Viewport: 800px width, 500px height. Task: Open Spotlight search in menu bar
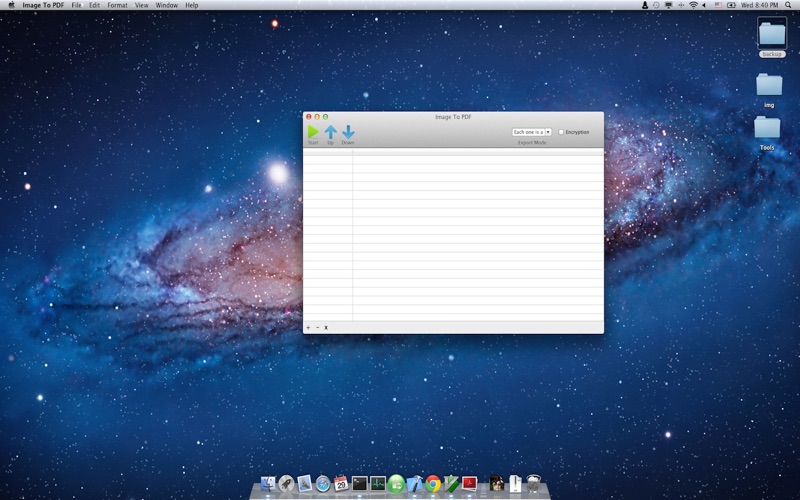point(789,5)
